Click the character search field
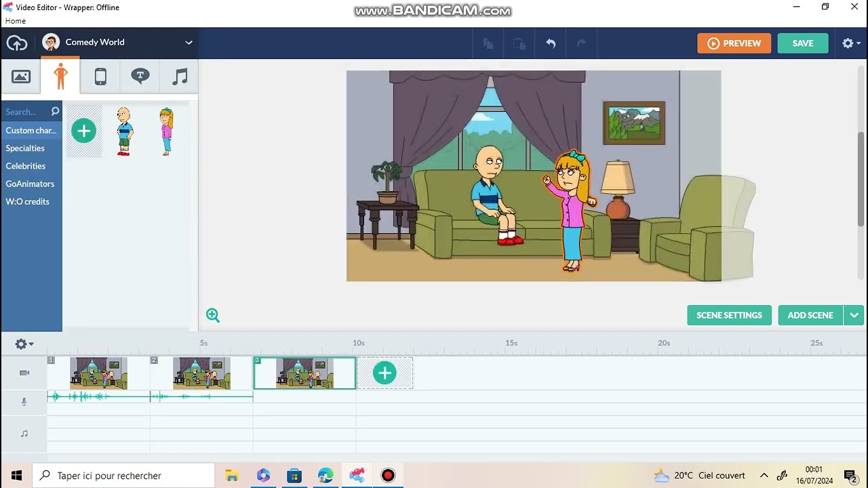This screenshot has width=868, height=488. pos(25,112)
